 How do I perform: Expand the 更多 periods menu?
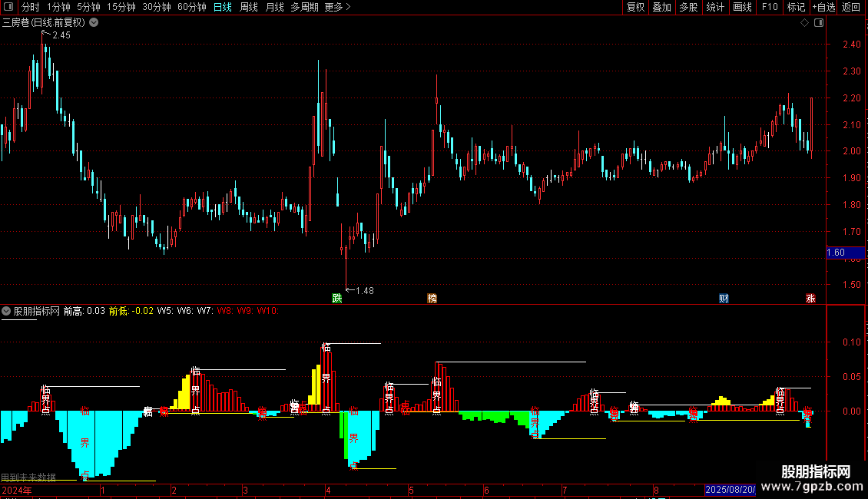338,7
